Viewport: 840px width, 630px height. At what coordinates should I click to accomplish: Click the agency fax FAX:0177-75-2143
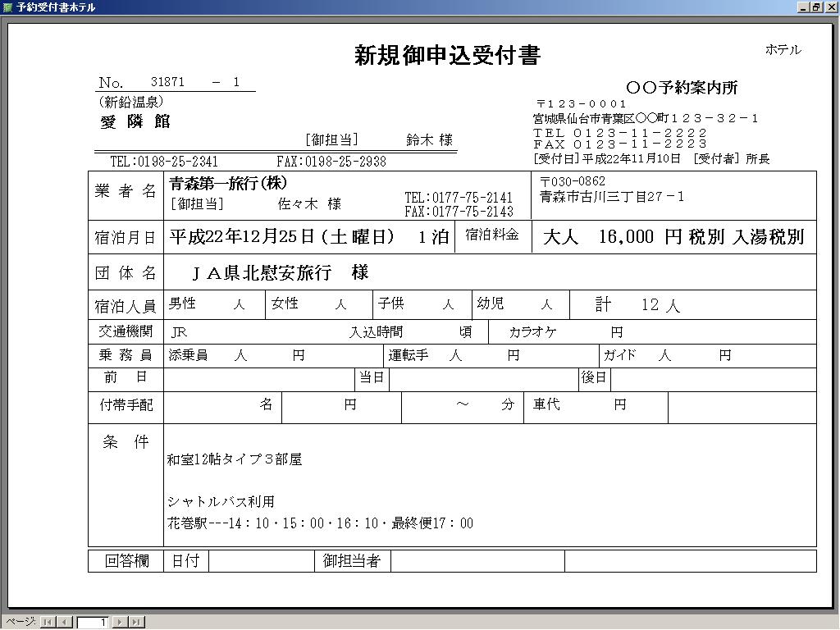pyautogui.click(x=459, y=212)
